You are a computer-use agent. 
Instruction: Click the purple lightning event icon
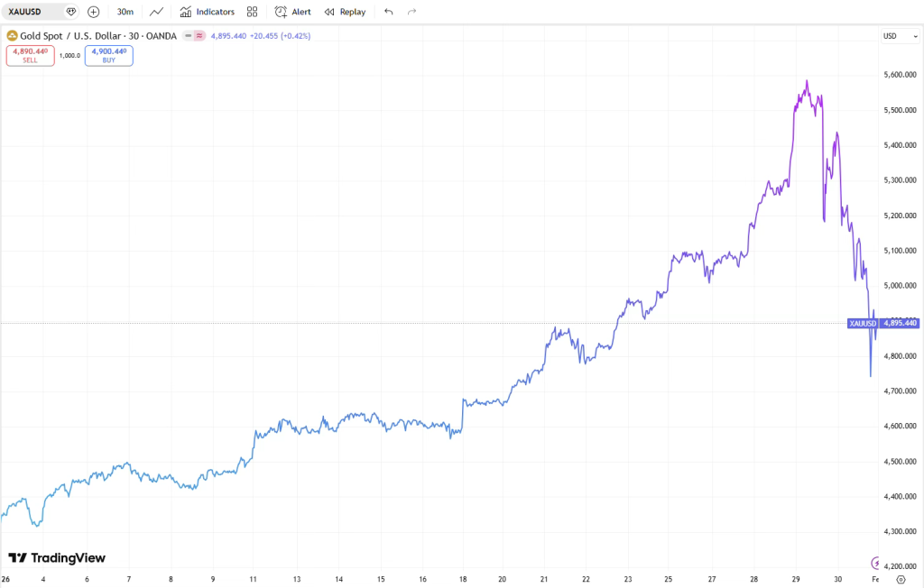click(x=875, y=562)
